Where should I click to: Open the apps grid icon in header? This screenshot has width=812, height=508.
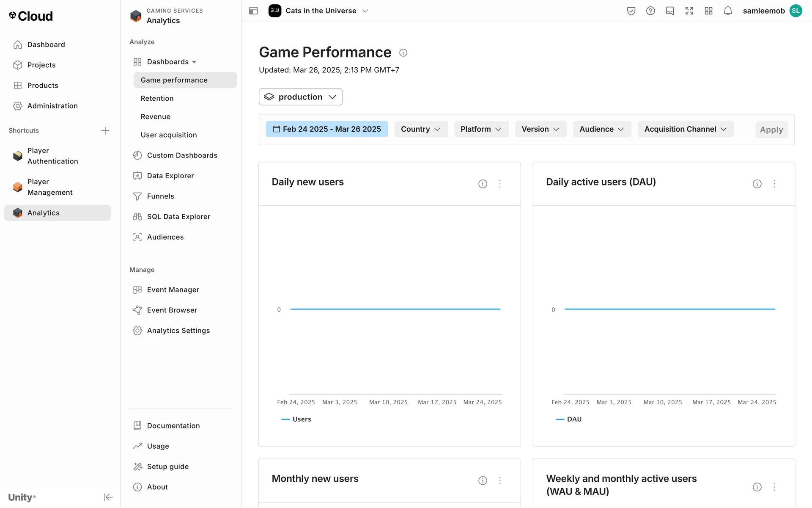[708, 11]
